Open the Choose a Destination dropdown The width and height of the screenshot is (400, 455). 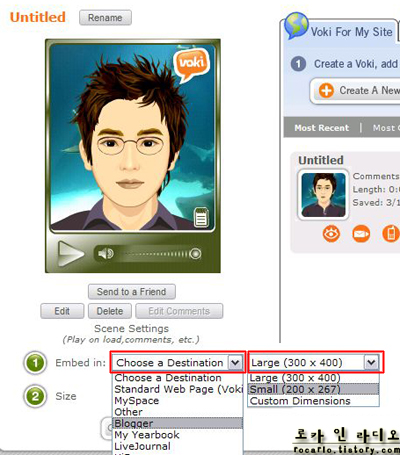[178, 362]
